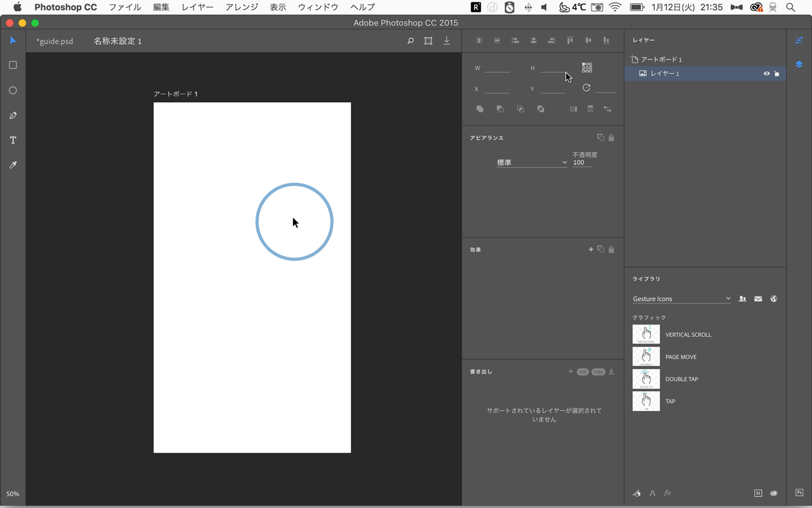Select the Pen tool in left toolbar

[13, 116]
